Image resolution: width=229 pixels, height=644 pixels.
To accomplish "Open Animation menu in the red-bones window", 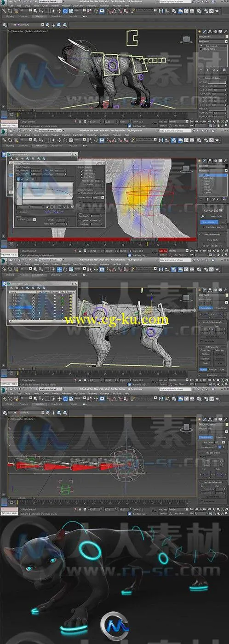I will 67,395.
